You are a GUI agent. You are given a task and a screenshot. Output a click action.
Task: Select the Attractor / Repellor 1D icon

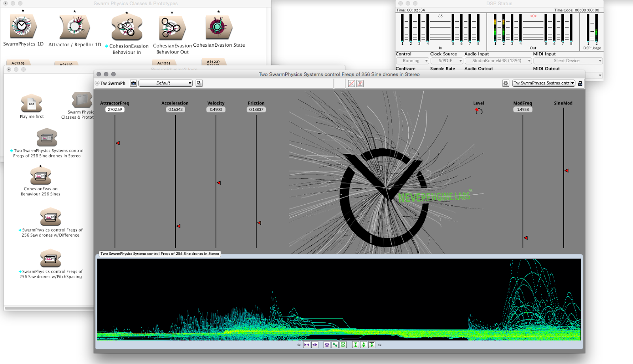(x=74, y=27)
